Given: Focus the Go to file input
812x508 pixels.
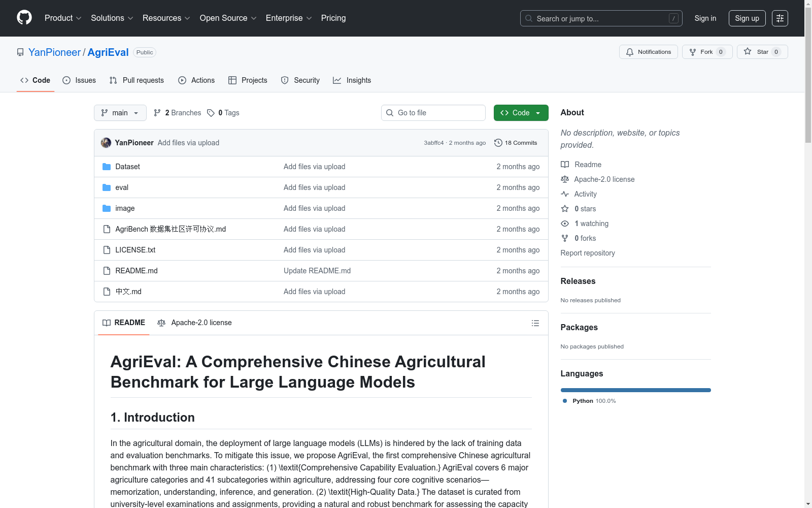Looking at the screenshot, I should [x=433, y=113].
